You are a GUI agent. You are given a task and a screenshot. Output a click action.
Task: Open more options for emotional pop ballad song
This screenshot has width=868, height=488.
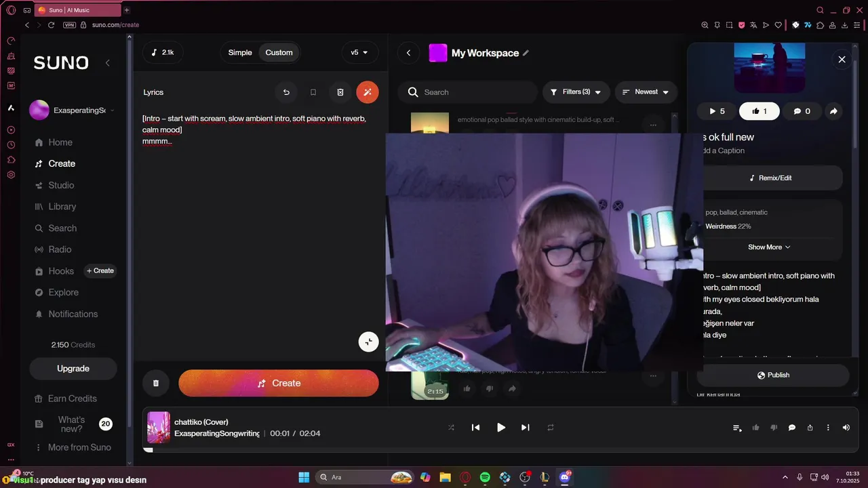coord(653,125)
